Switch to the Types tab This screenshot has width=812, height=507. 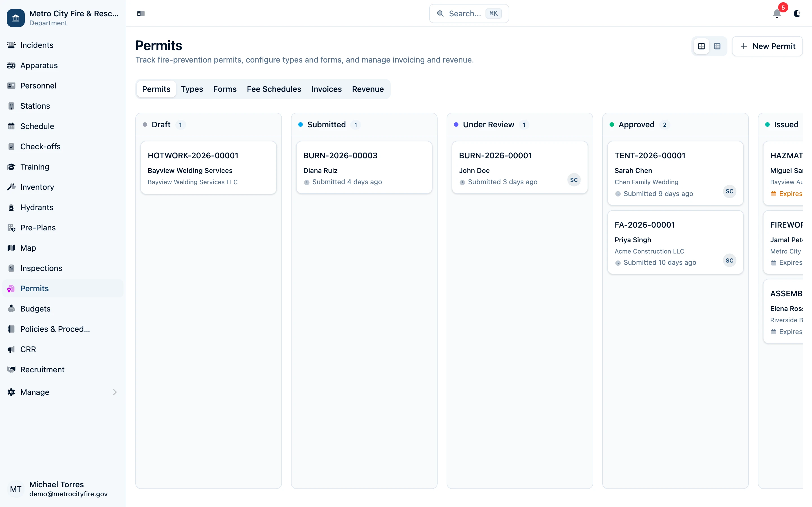(x=192, y=89)
